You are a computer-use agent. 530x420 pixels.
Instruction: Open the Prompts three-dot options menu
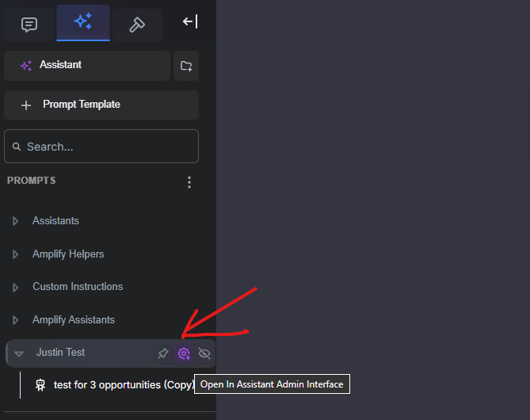[189, 182]
